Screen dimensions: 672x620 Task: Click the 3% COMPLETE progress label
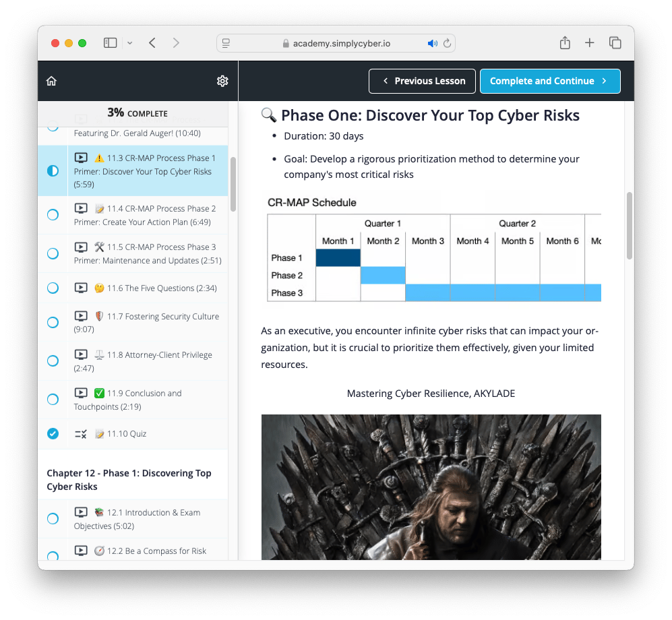[x=138, y=113]
